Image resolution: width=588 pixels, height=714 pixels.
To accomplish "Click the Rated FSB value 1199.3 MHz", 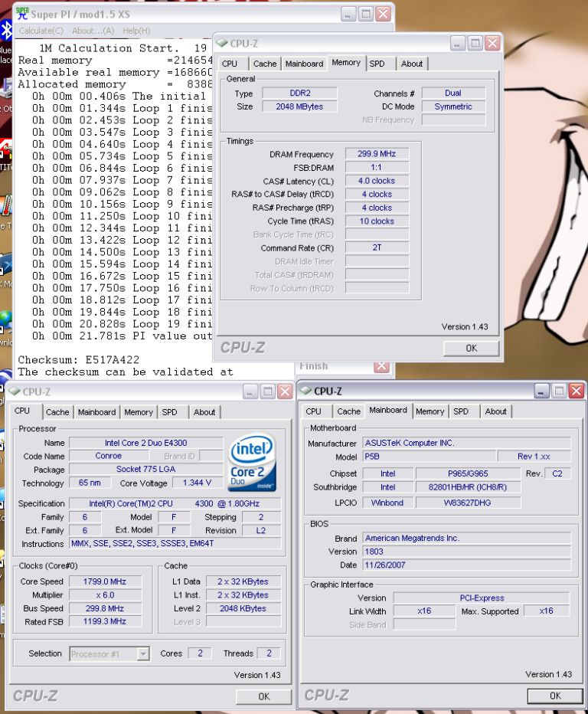I will click(105, 621).
